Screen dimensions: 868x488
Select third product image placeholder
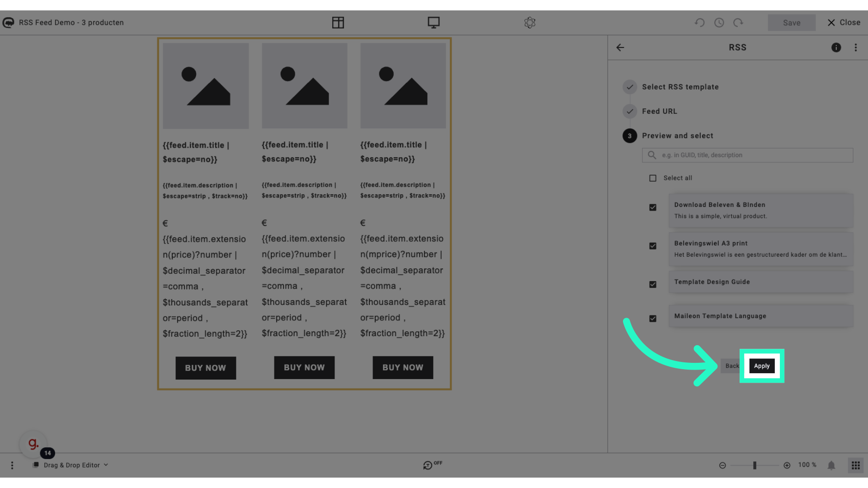point(403,85)
